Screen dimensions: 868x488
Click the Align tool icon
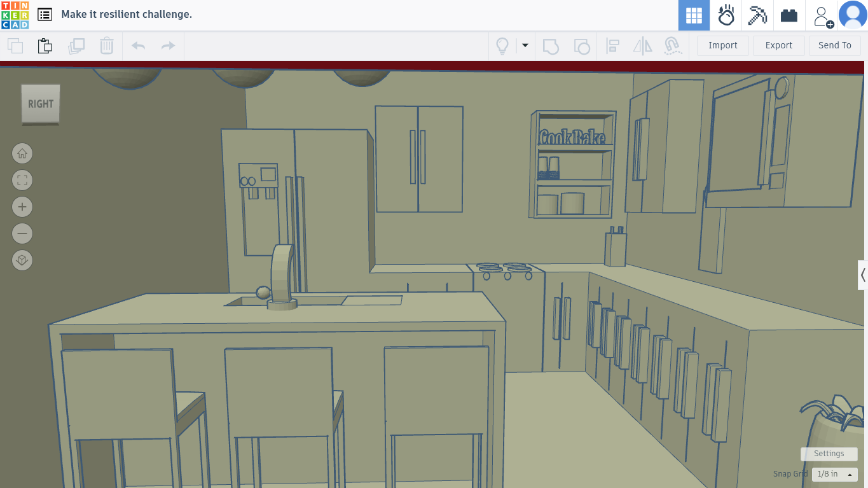(x=612, y=46)
